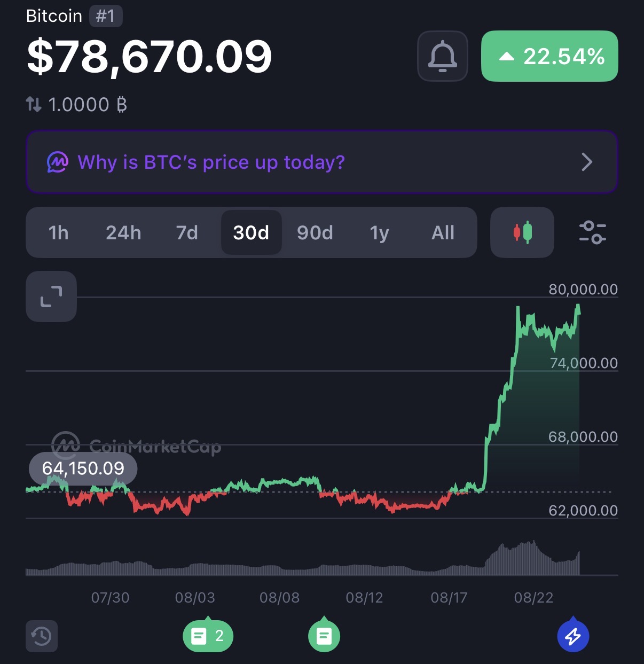Toggle the 22.54% change badge
Viewport: 644px width, 664px height.
[549, 56]
